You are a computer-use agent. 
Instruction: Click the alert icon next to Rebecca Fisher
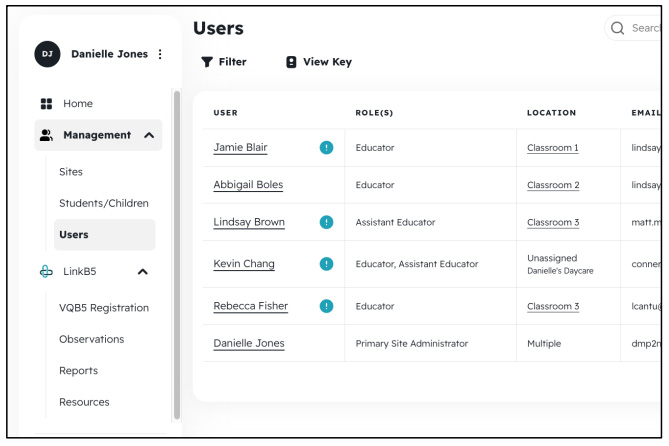326,306
